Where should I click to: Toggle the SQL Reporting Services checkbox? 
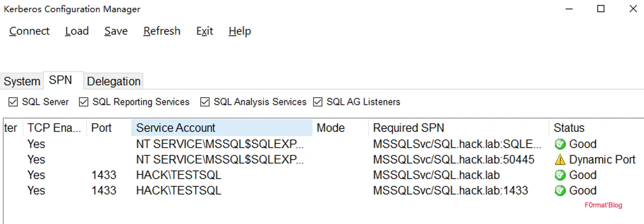pos(84,102)
